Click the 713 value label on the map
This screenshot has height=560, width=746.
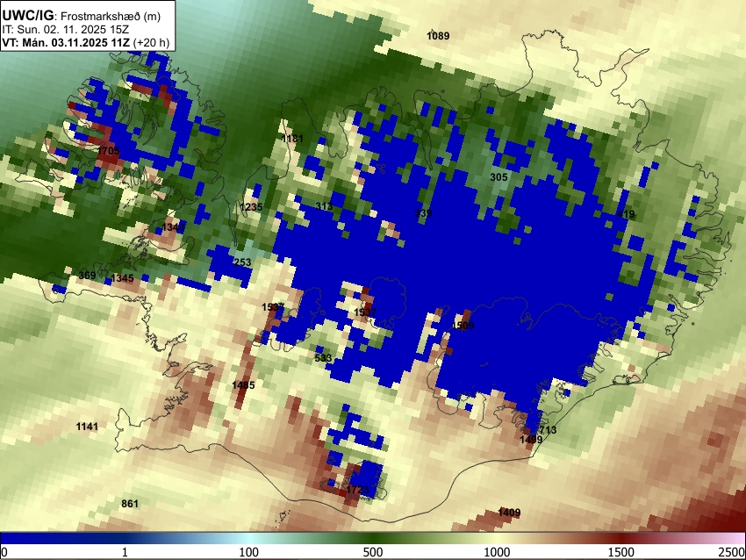click(x=548, y=429)
